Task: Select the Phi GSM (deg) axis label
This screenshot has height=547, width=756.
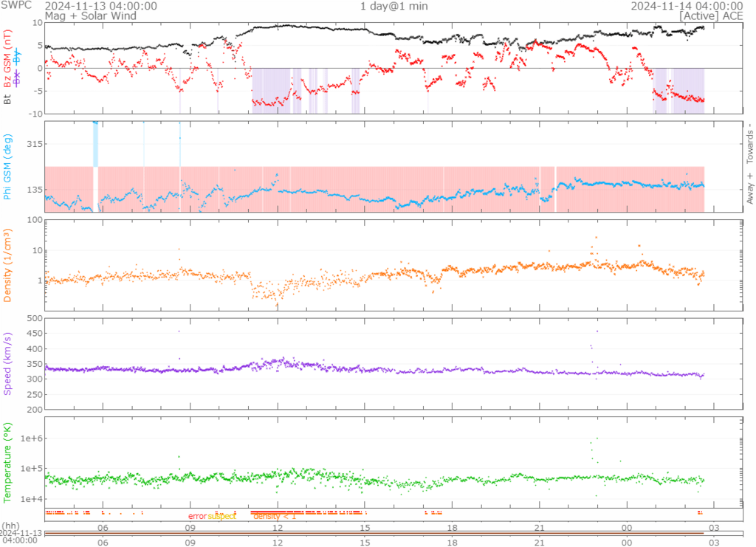Action: tap(8, 167)
